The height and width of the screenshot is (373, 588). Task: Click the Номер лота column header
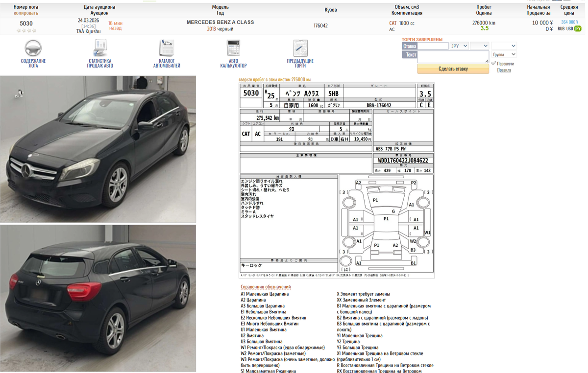(26, 7)
